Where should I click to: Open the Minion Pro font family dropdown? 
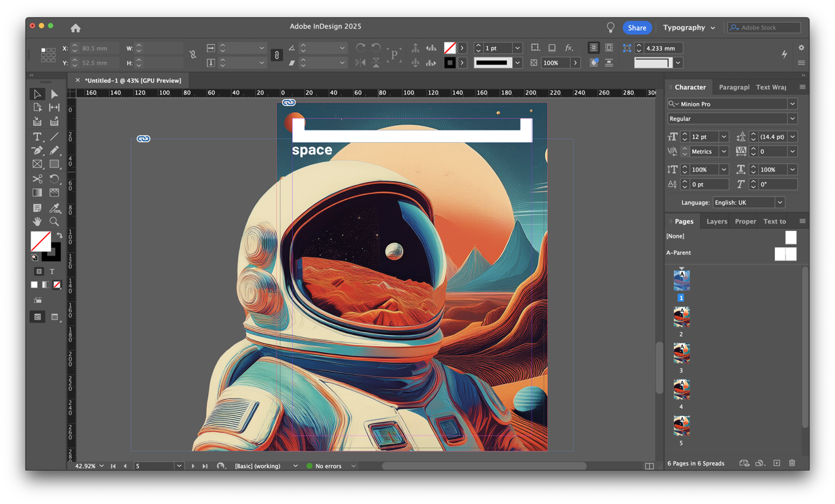pos(792,104)
